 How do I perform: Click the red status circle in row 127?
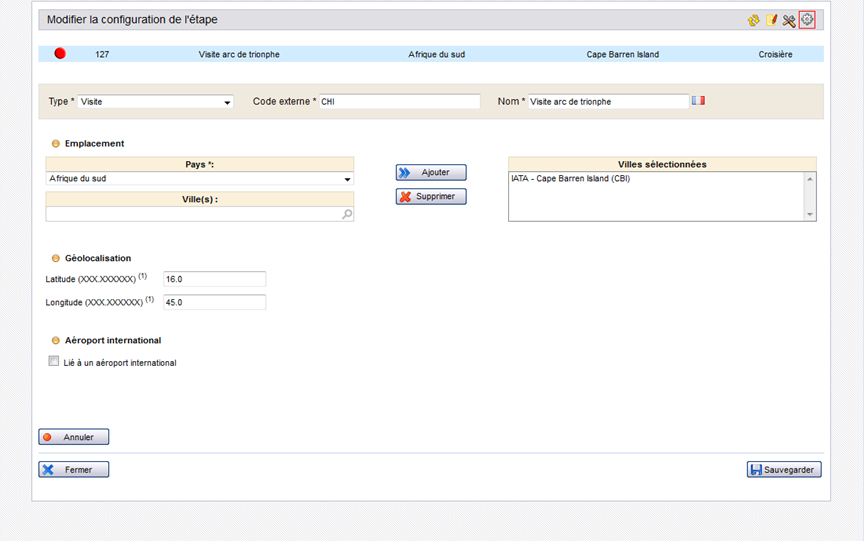pyautogui.click(x=60, y=54)
